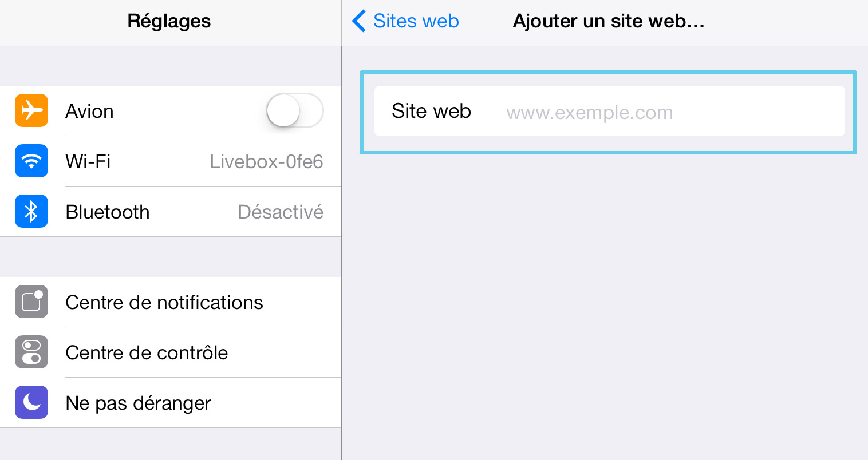868x460 pixels.
Task: Tap the blue Wi-Fi icon
Action: 31,161
